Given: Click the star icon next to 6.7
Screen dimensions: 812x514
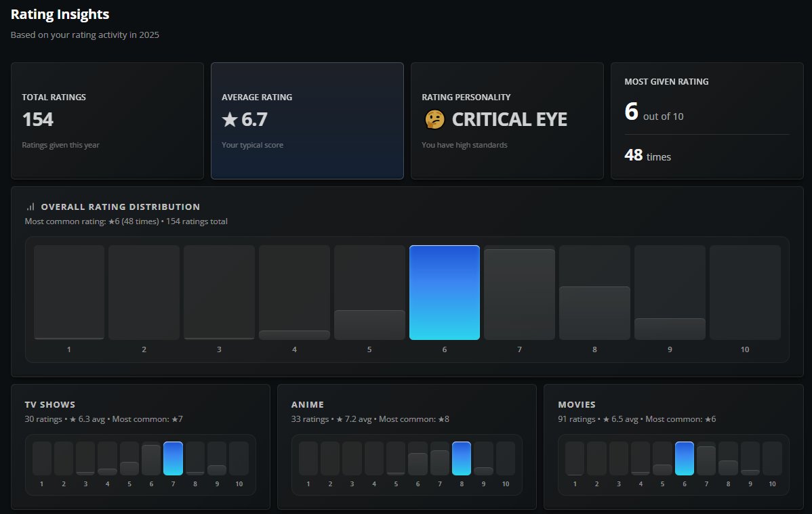Looking at the screenshot, I should pos(230,120).
